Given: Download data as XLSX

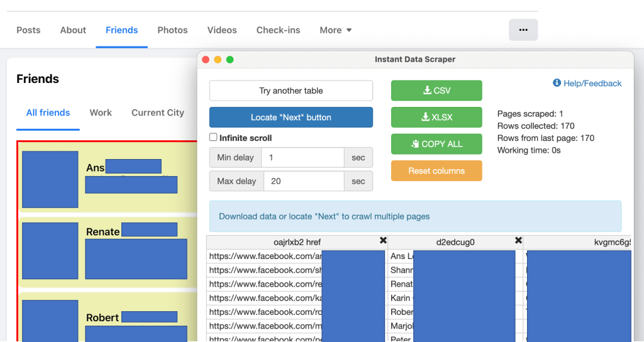Looking at the screenshot, I should click(x=436, y=118).
